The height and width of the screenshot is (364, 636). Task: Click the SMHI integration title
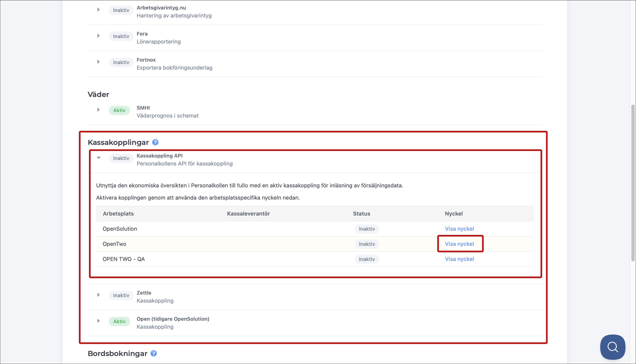(x=143, y=108)
